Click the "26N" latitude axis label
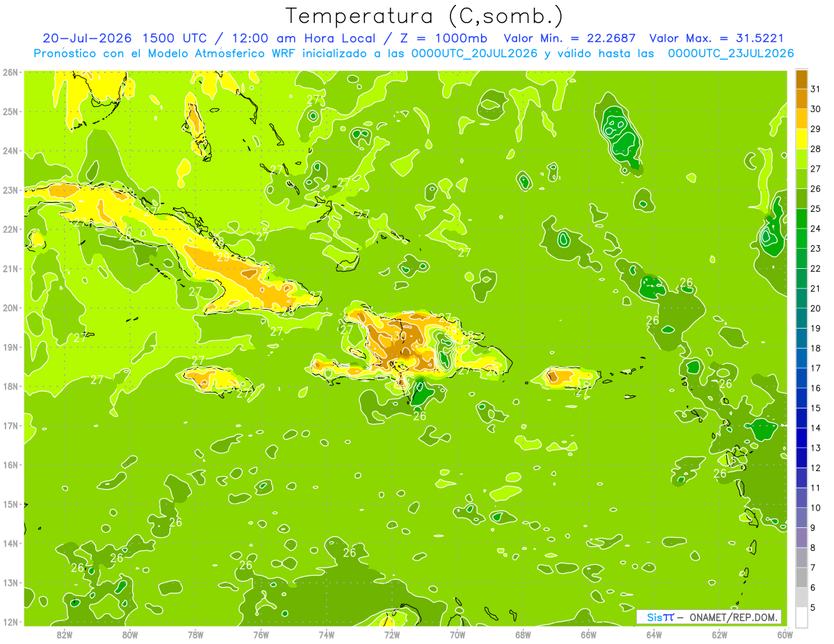The image size is (834, 644). tap(10, 72)
